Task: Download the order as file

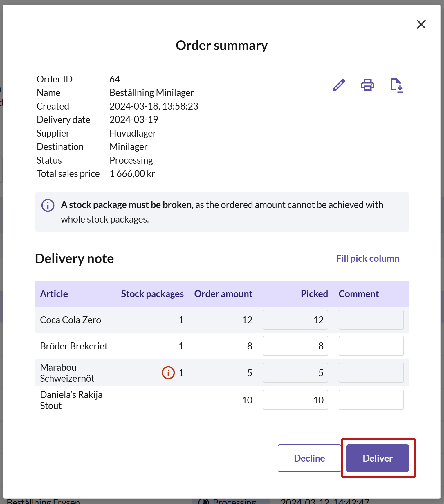Action: tap(396, 85)
